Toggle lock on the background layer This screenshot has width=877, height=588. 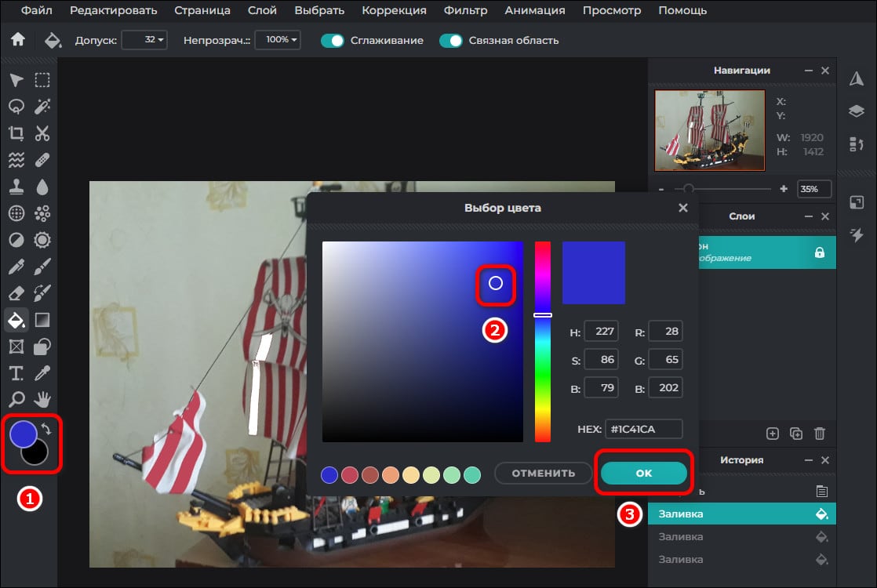[820, 252]
